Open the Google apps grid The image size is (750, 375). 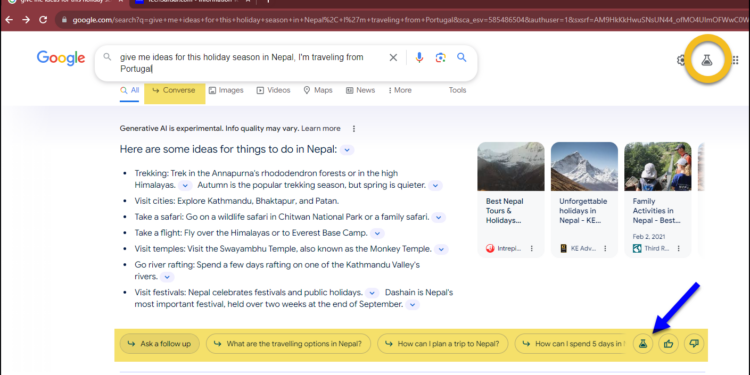[x=735, y=60]
